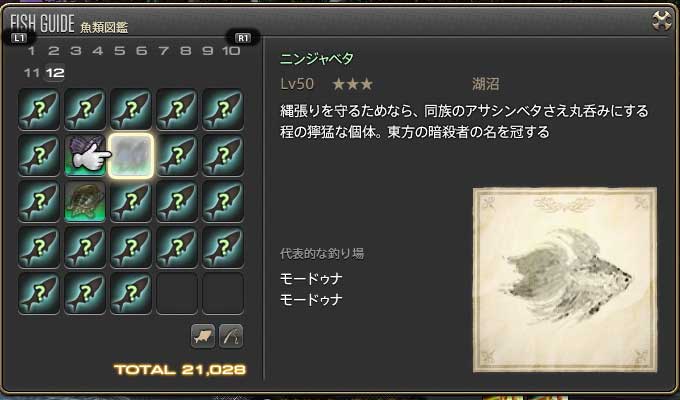Switch to page 11 of guide
Image resolution: width=680 pixels, height=400 pixels.
coord(31,72)
